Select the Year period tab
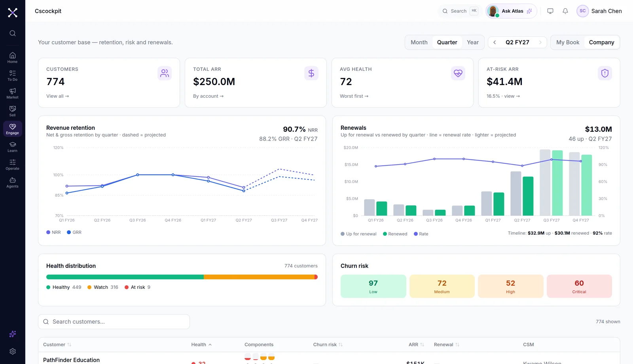Screen dimensions: 633x364 click(x=473, y=42)
